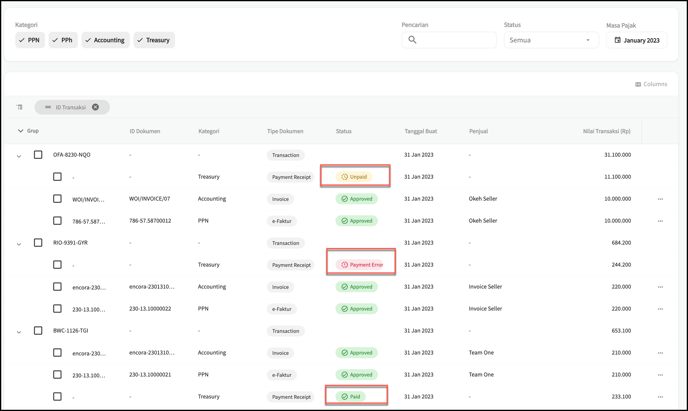Click the Payment Error status badge
Image resolution: width=688 pixels, height=411 pixels.
click(x=361, y=265)
